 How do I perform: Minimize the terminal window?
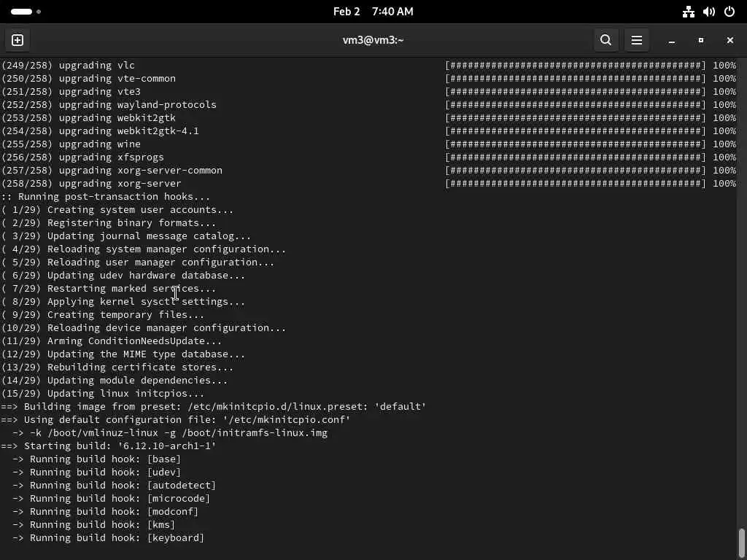(672, 40)
